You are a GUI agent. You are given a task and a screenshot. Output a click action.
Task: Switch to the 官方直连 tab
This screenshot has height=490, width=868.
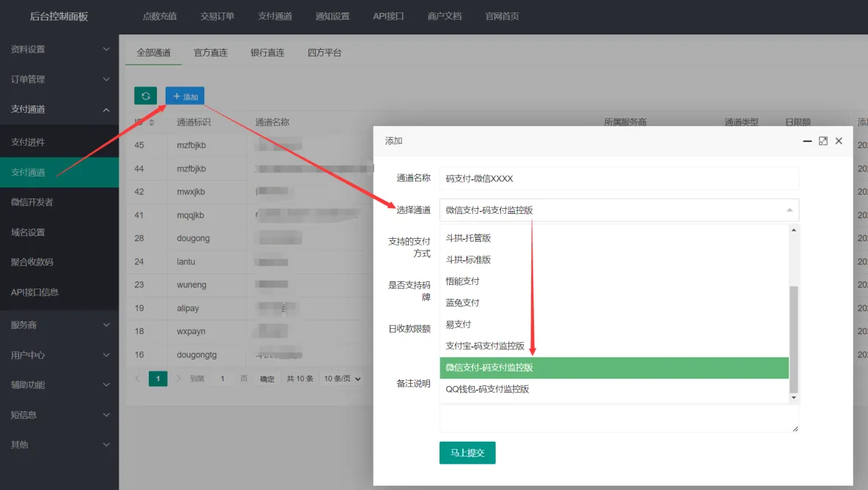click(x=210, y=53)
